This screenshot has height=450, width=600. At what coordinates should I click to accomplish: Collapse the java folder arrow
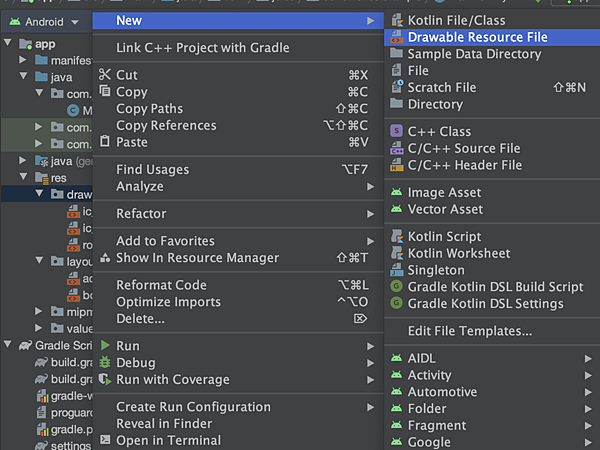[23, 76]
